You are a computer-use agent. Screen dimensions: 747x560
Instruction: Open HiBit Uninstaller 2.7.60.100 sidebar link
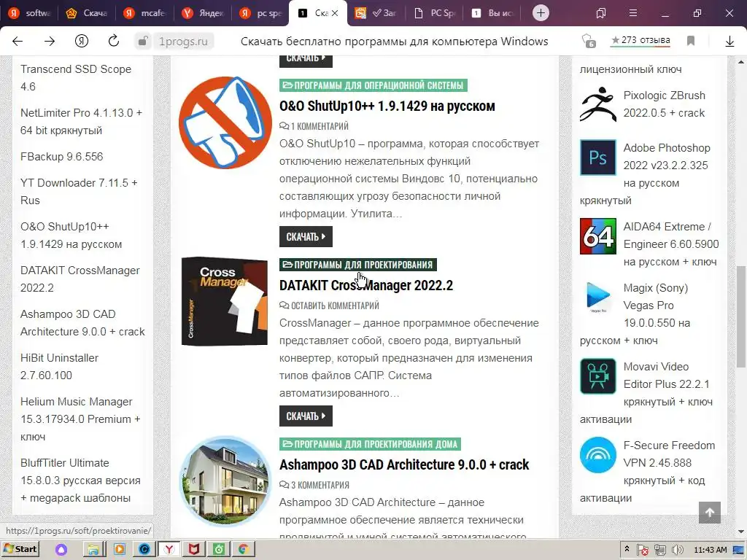[x=59, y=367]
